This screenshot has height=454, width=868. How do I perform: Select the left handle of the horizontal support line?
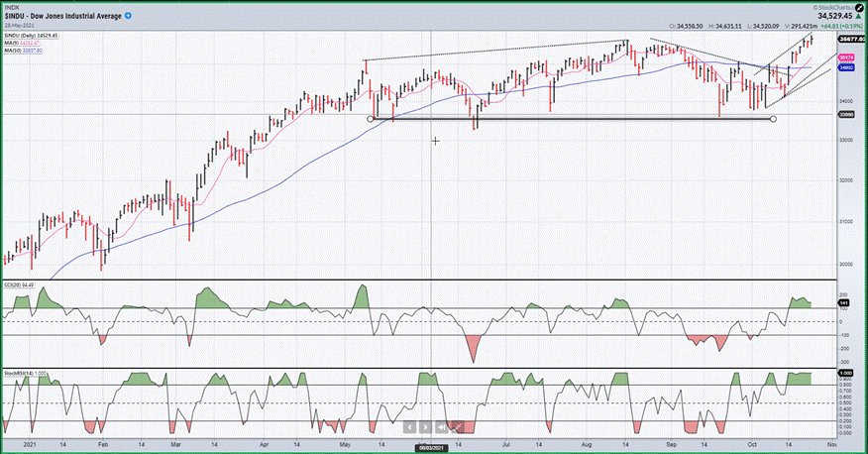pos(371,119)
